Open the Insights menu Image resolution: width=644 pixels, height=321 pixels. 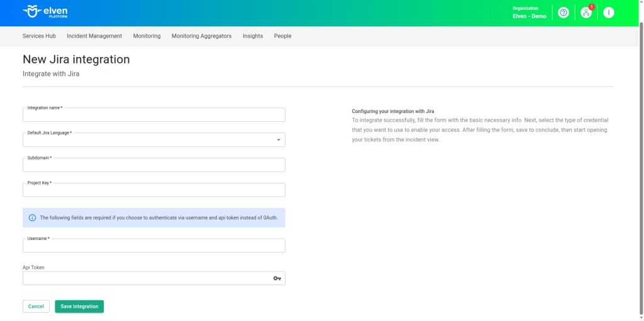click(x=253, y=36)
